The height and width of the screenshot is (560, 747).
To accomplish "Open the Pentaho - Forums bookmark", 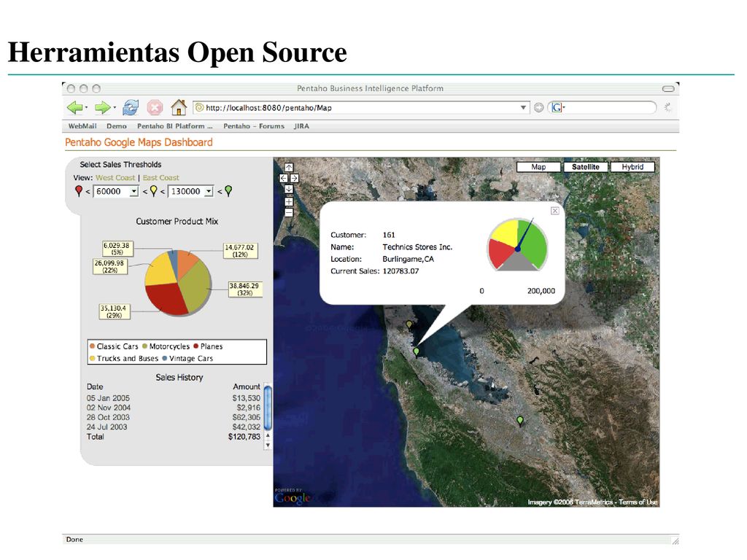I will click(254, 126).
